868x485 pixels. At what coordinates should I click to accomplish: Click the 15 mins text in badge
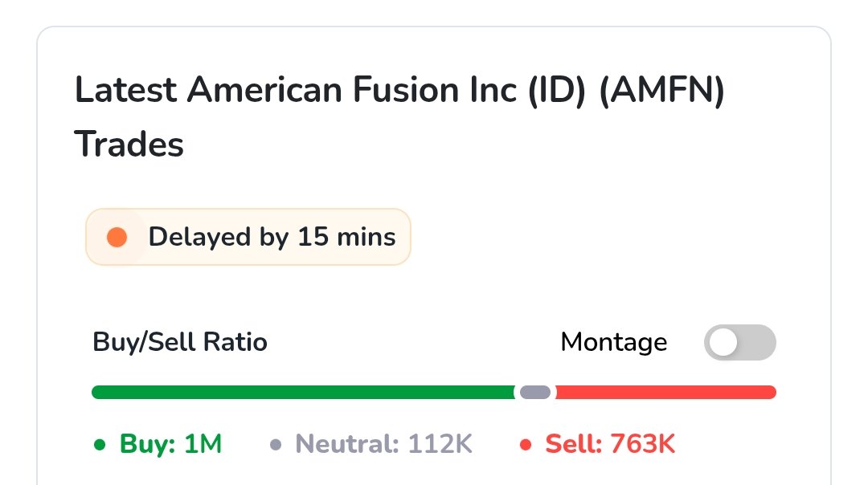tap(346, 237)
